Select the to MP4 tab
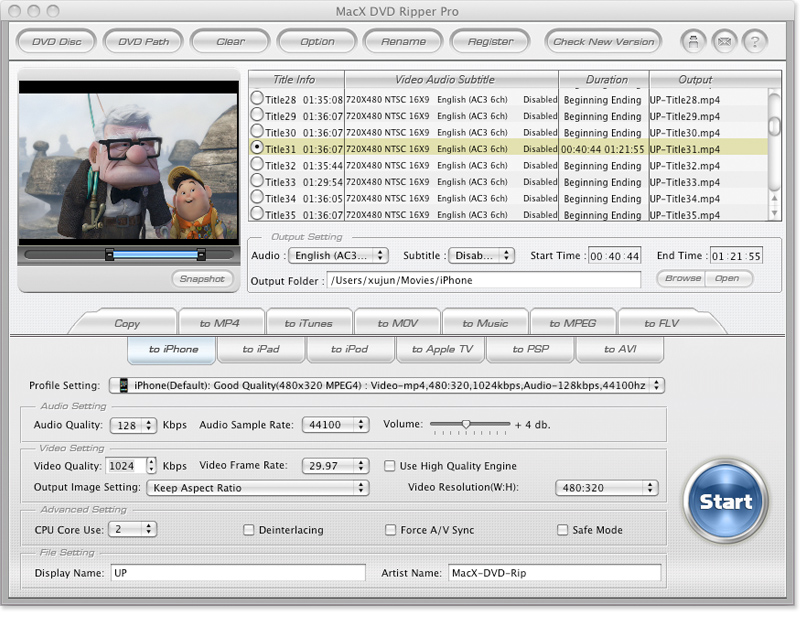This screenshot has width=800, height=620. (218, 323)
